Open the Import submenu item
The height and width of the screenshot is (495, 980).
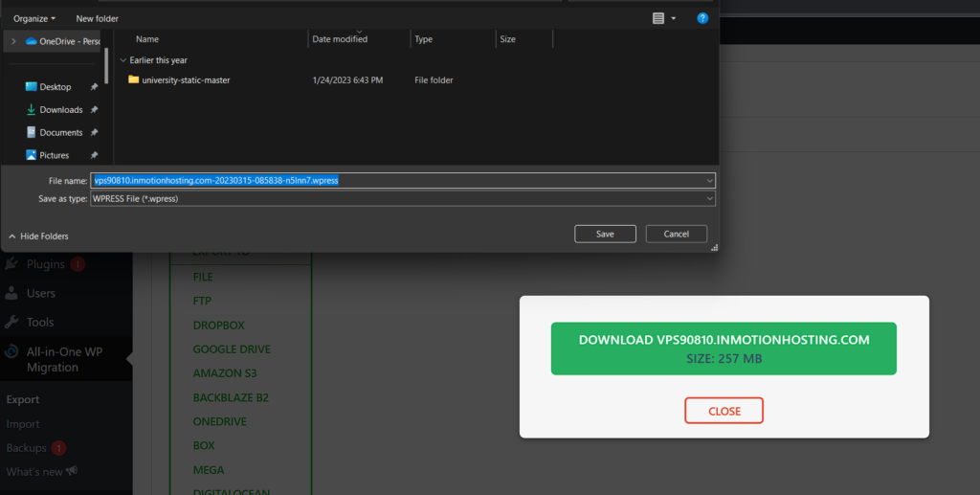(x=23, y=424)
